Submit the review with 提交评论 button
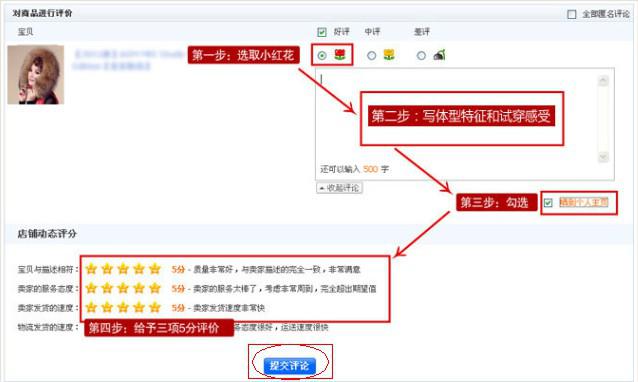 289,365
